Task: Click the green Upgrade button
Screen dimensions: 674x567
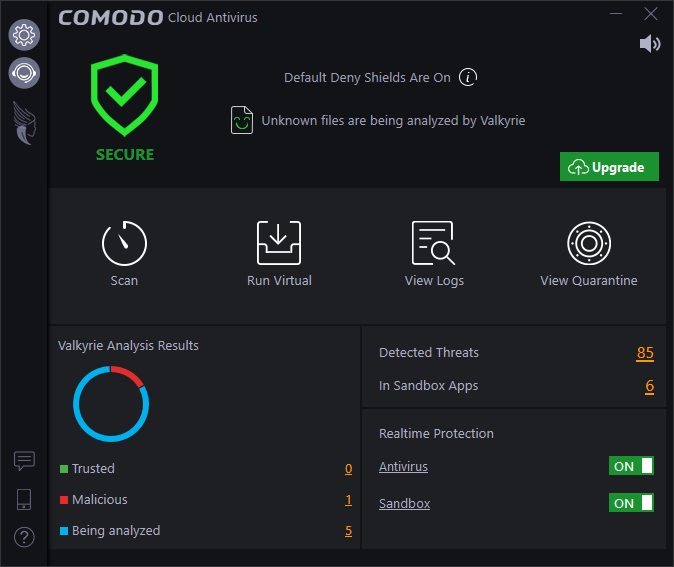Action: 609,167
